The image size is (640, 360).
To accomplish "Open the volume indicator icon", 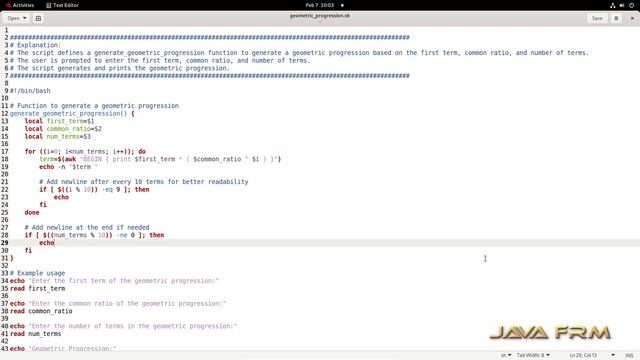I will (622, 5).
